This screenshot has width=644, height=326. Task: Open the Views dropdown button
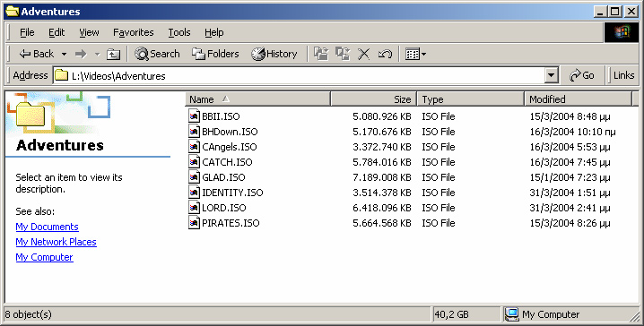pyautogui.click(x=415, y=54)
